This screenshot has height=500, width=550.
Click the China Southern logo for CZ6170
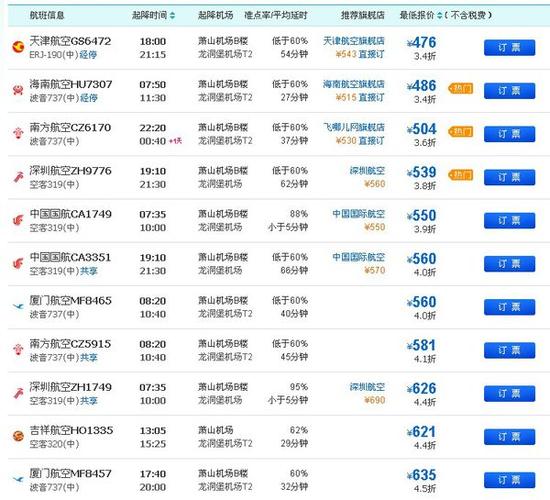point(18,133)
